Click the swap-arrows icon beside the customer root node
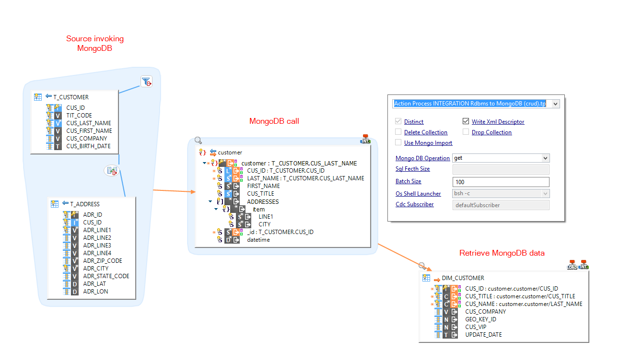The image size is (643, 364). tap(213, 153)
